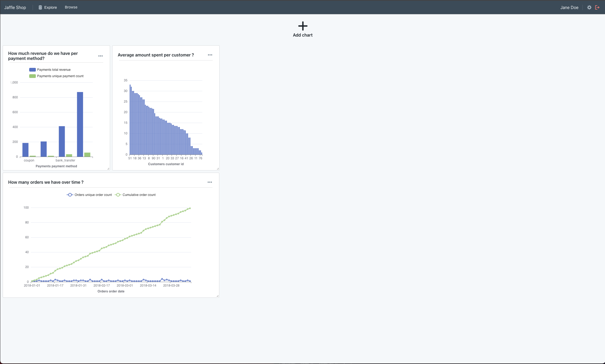Viewport: 605px width, 364px height.
Task: Open options menu for Average amount spent chart
Action: (210, 55)
